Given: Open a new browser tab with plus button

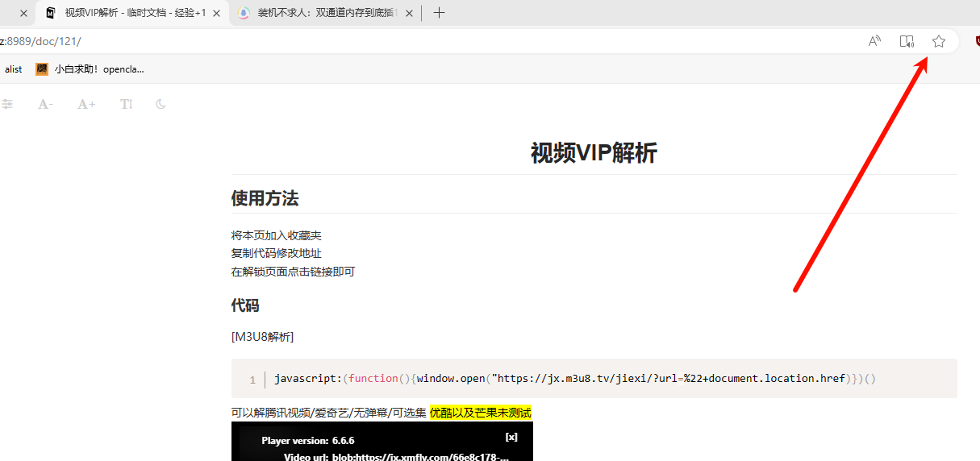Looking at the screenshot, I should pyautogui.click(x=439, y=13).
